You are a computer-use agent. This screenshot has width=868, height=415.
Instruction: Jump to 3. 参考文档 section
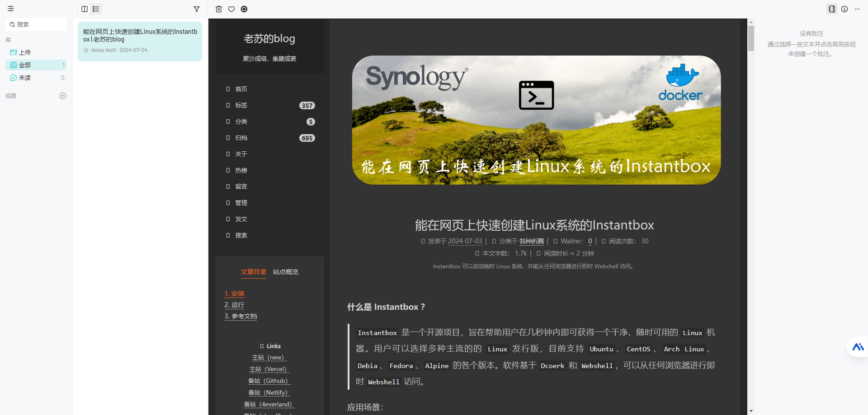click(241, 316)
